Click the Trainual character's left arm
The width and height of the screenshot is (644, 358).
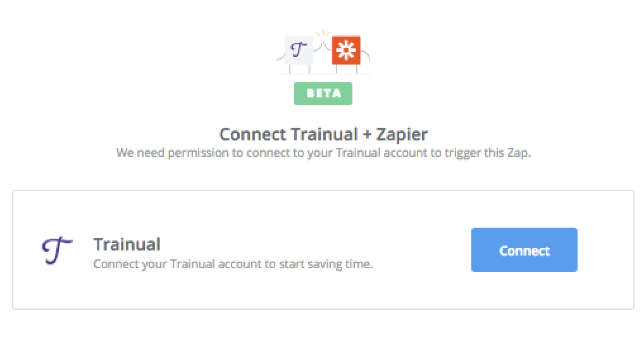point(280,58)
